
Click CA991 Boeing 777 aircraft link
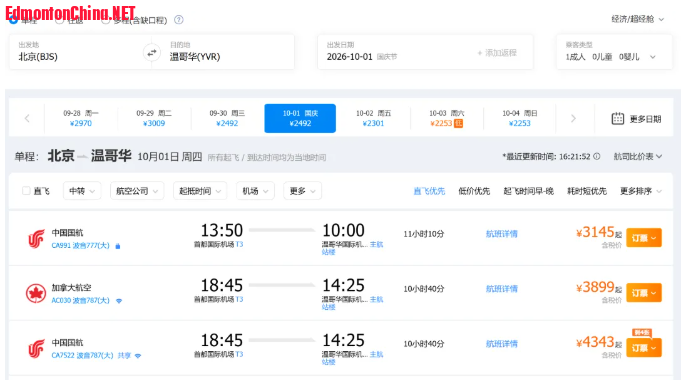pyautogui.click(x=81, y=246)
